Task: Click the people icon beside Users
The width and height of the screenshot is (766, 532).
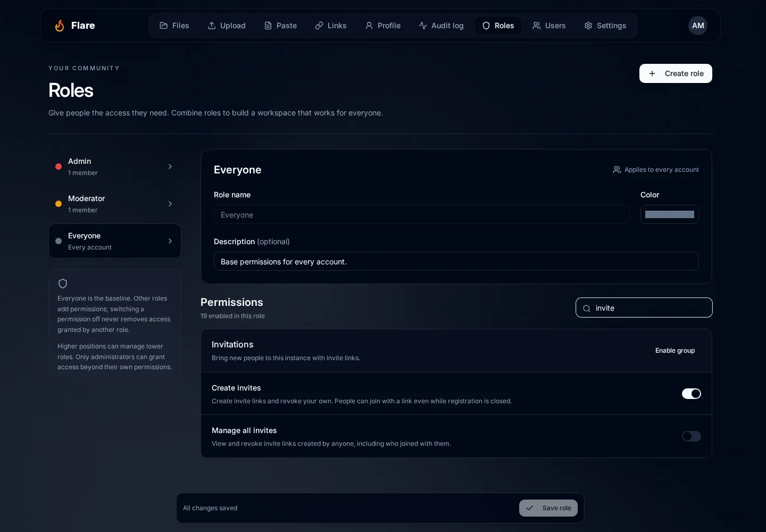Action: [537, 26]
